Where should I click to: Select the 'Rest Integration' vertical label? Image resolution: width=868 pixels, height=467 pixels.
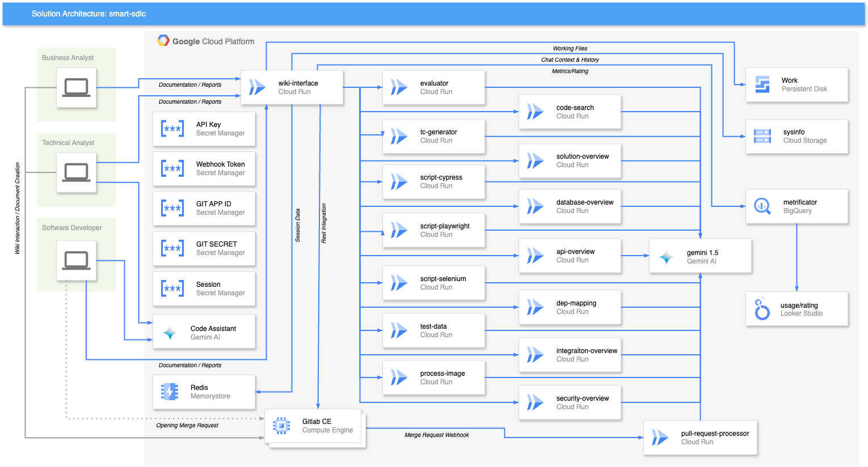pos(324,224)
